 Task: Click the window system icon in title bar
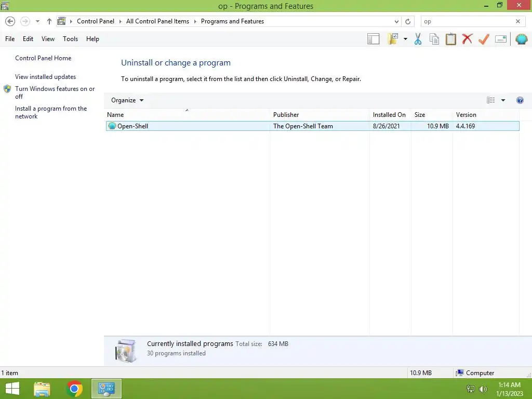coord(5,6)
